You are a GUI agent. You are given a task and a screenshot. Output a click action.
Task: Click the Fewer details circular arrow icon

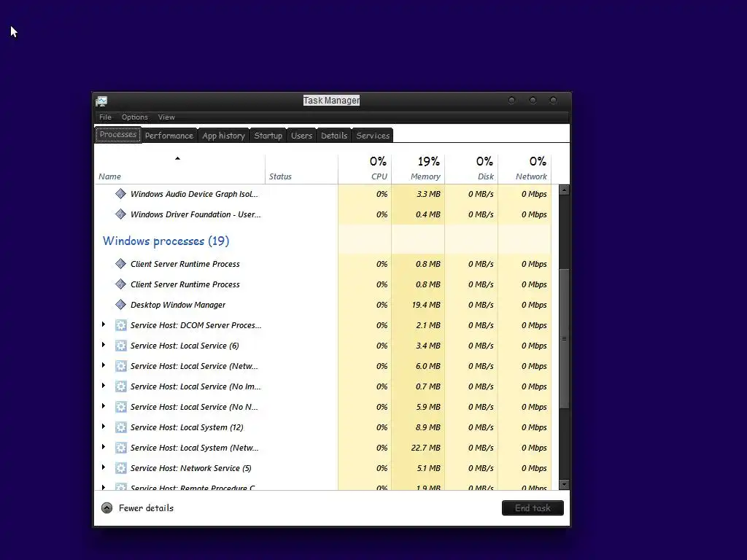(x=107, y=508)
